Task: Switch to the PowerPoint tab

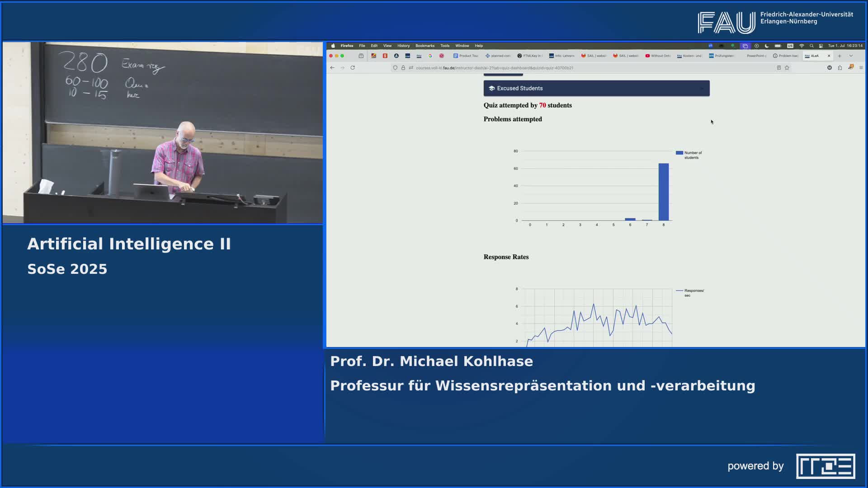Action: coord(754,56)
